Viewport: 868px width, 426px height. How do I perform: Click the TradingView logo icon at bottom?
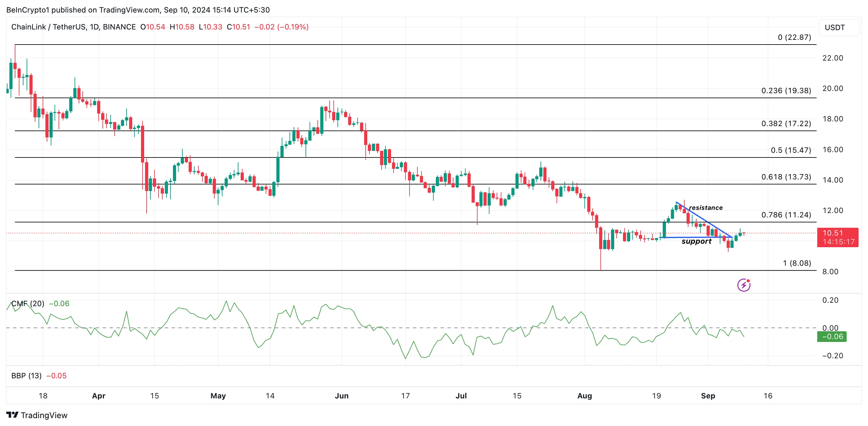coord(13,415)
